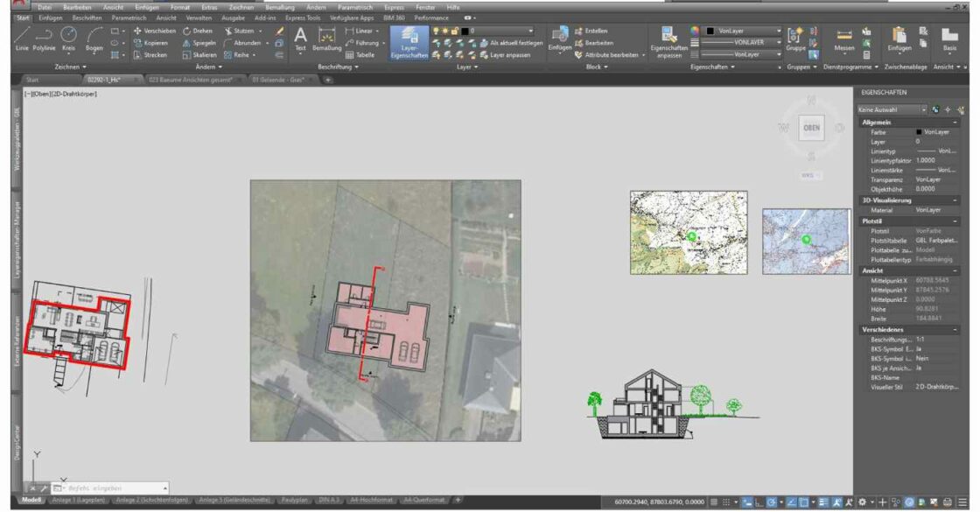Screen dimensions: 980x512
Task: Use the Stutzen trim tool
Action: coord(240,31)
